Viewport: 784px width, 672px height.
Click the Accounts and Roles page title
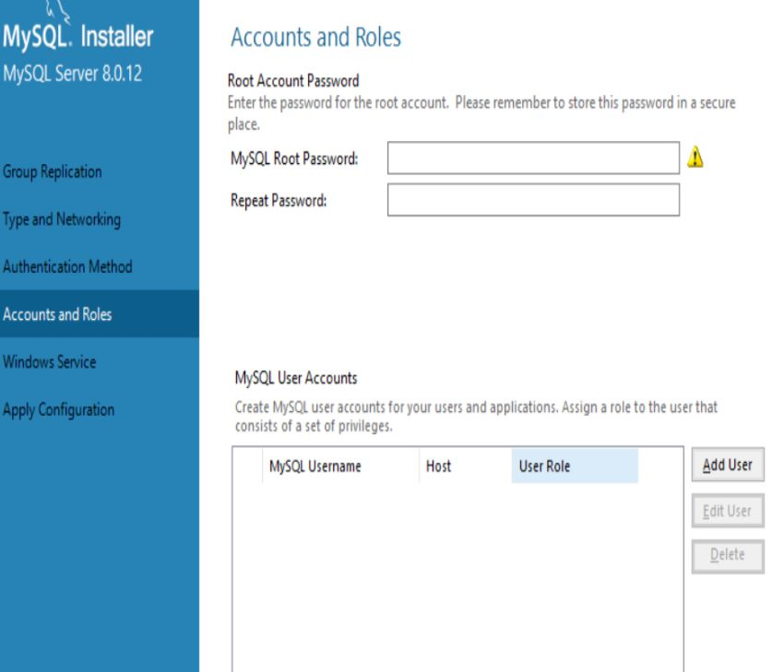tap(315, 38)
